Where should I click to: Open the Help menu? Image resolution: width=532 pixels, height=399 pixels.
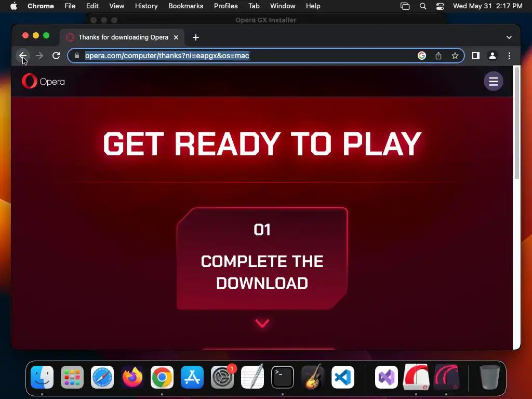click(313, 6)
